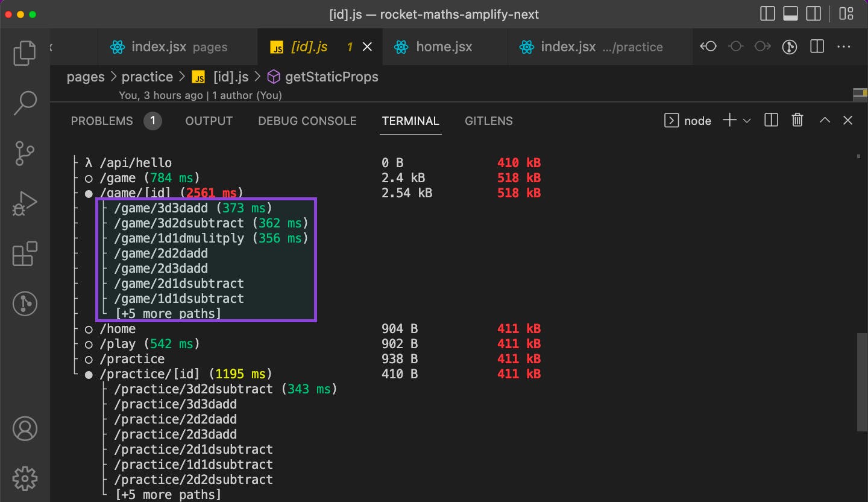Open the GitLens sidebar icon
The height and width of the screenshot is (502, 868).
pos(25,303)
